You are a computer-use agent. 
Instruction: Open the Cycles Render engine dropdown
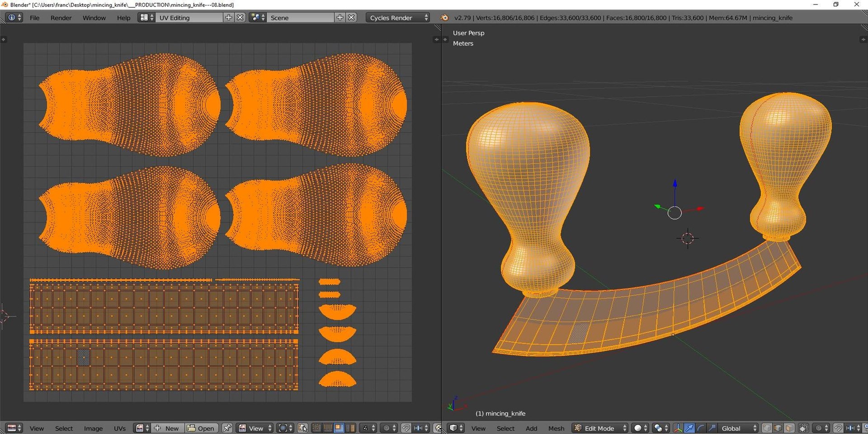click(398, 18)
